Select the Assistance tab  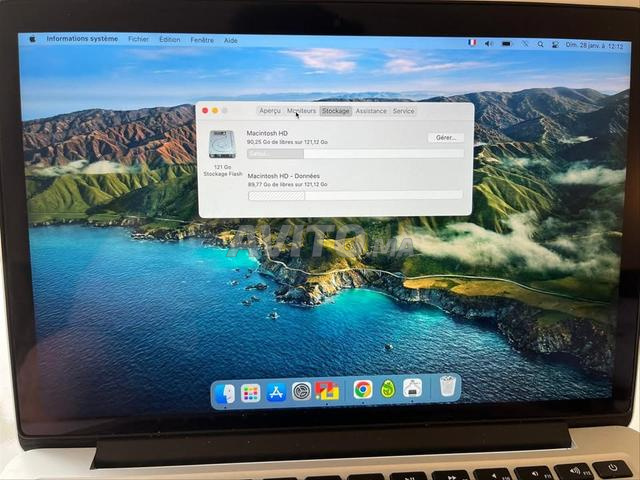[x=371, y=111]
